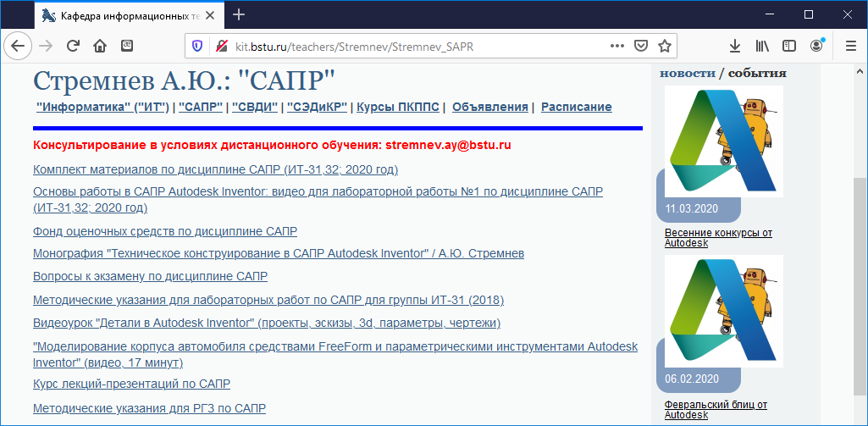Click the события heading
Image resolution: width=868 pixels, height=426 pixels.
tap(757, 73)
